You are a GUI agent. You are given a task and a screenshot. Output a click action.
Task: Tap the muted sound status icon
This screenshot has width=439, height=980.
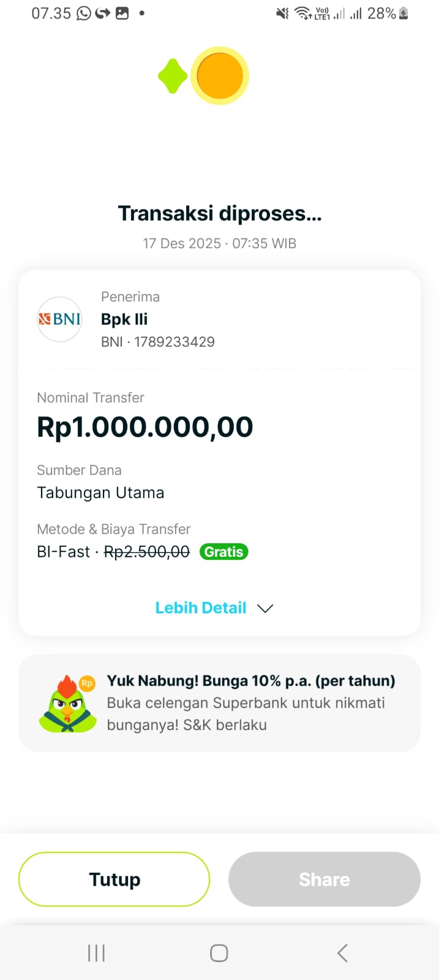point(282,13)
